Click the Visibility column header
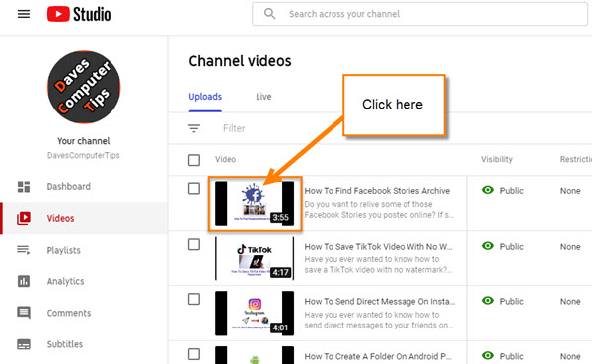This screenshot has height=364, width=592. point(497,159)
